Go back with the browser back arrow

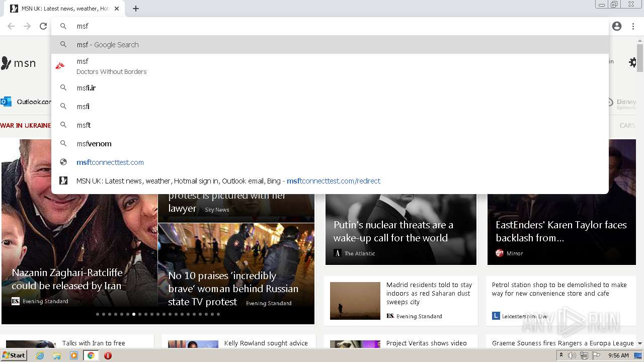11,26
